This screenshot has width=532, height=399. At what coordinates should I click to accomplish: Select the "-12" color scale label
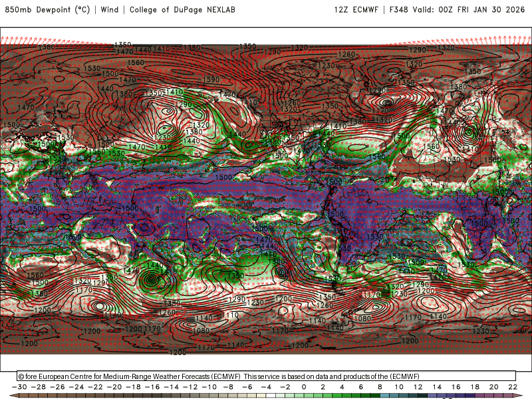(x=190, y=387)
